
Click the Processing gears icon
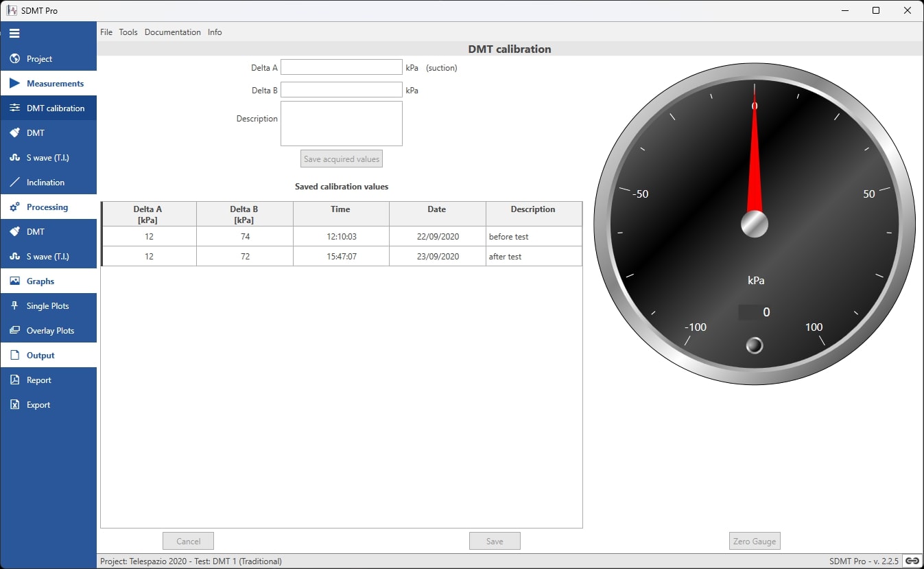pos(14,207)
